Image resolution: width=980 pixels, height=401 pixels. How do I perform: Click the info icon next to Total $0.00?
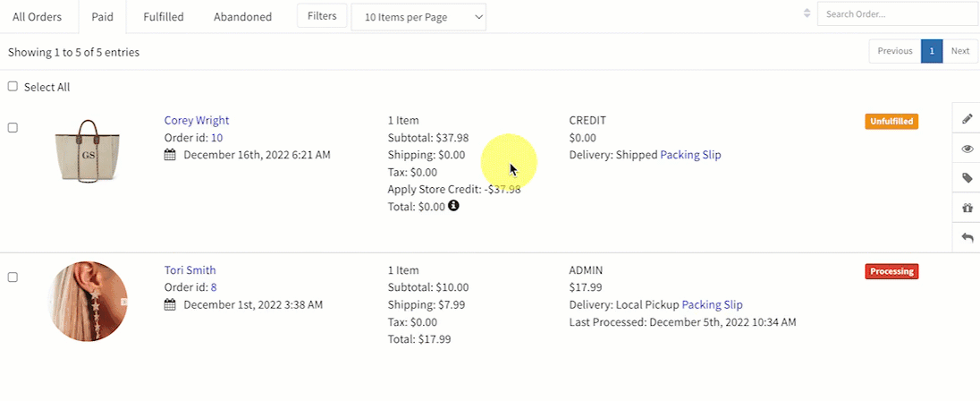pos(453,206)
